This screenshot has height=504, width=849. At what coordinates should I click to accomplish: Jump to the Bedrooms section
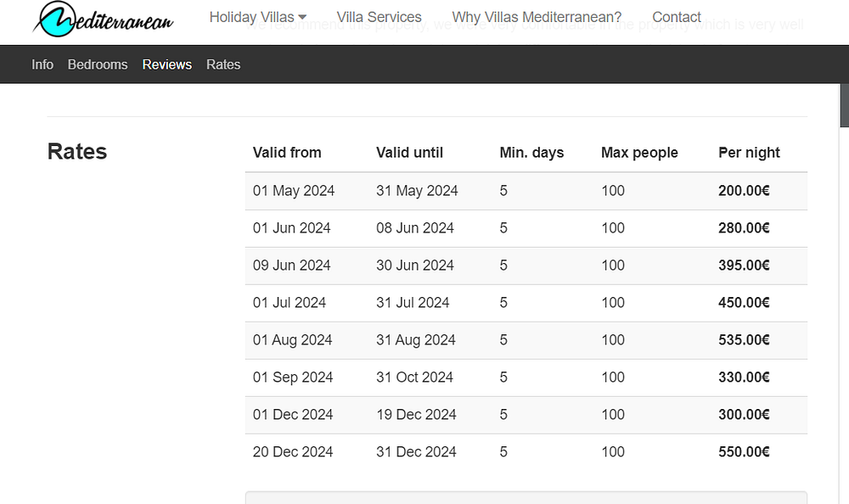[98, 64]
